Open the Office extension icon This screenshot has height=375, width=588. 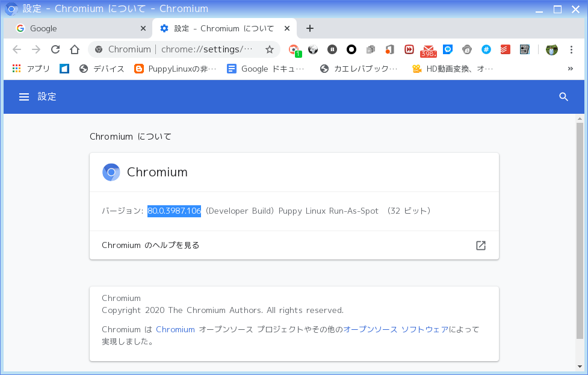click(x=389, y=49)
